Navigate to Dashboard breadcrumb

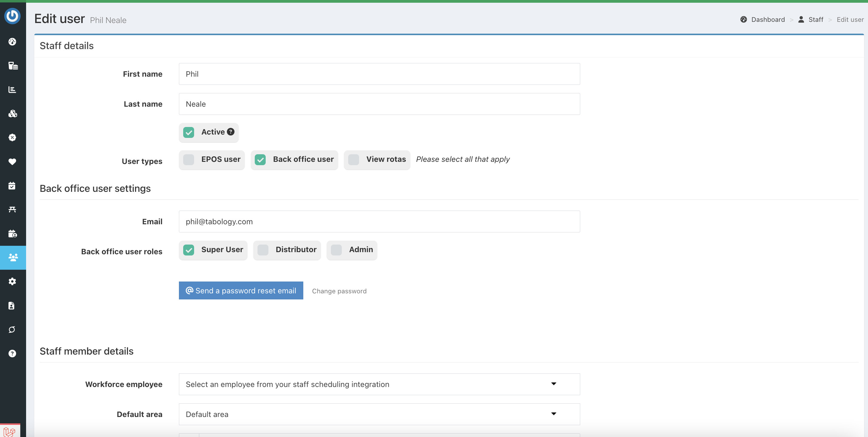tap(768, 19)
